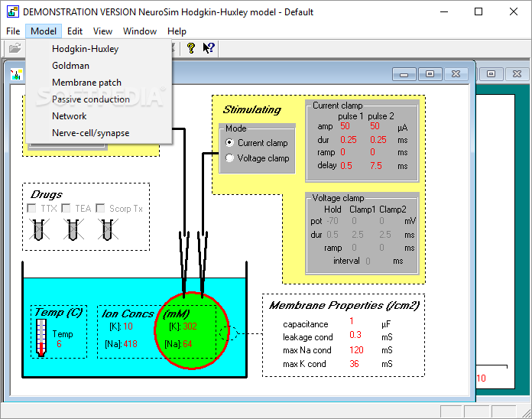532x419 pixels.
Task: Minimize the main NeuroSim window
Action: point(444,12)
